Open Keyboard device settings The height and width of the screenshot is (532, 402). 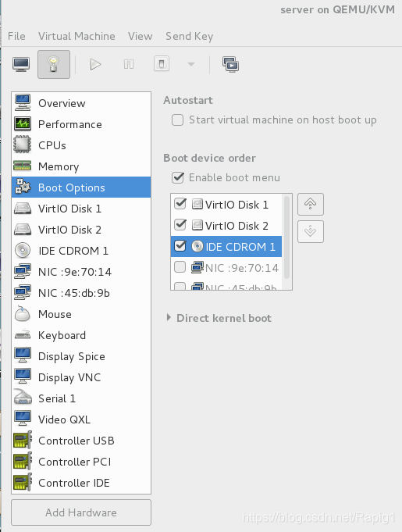pyautogui.click(x=81, y=335)
